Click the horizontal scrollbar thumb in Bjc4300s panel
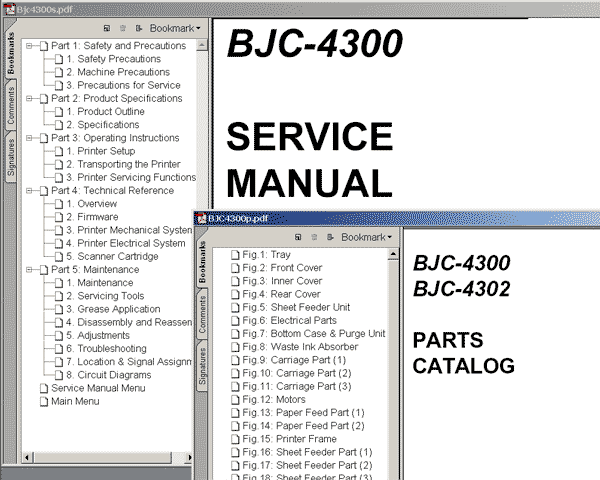The image size is (600, 480). pyautogui.click(x=102, y=457)
